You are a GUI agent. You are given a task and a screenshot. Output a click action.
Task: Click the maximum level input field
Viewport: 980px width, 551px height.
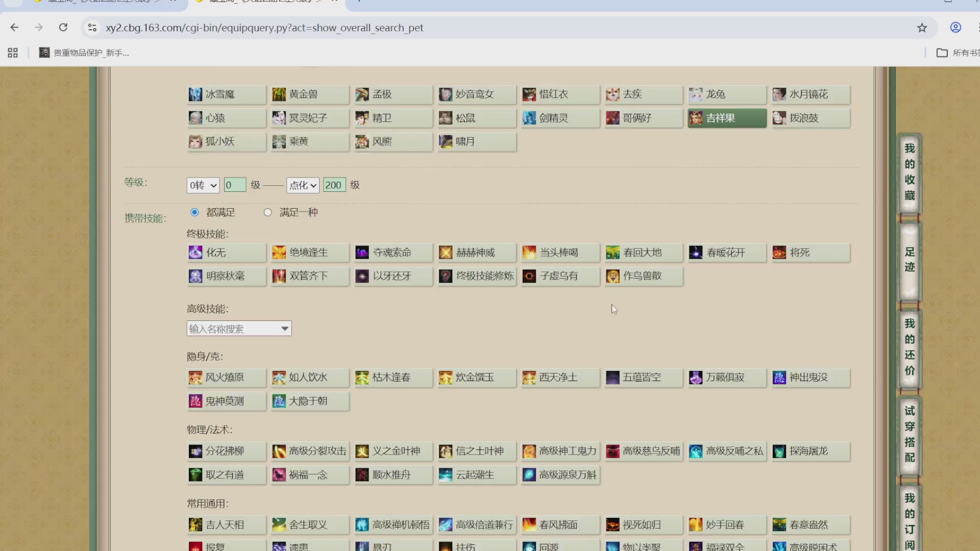[334, 185]
